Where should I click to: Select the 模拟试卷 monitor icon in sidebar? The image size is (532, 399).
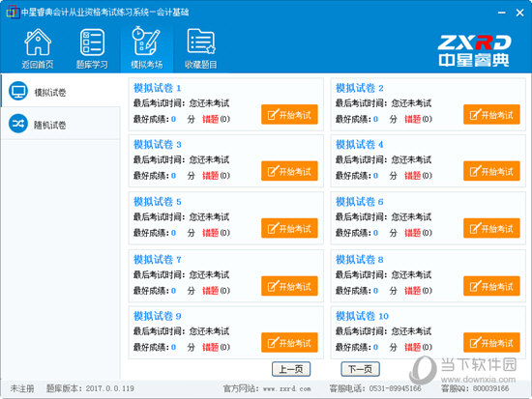18,91
